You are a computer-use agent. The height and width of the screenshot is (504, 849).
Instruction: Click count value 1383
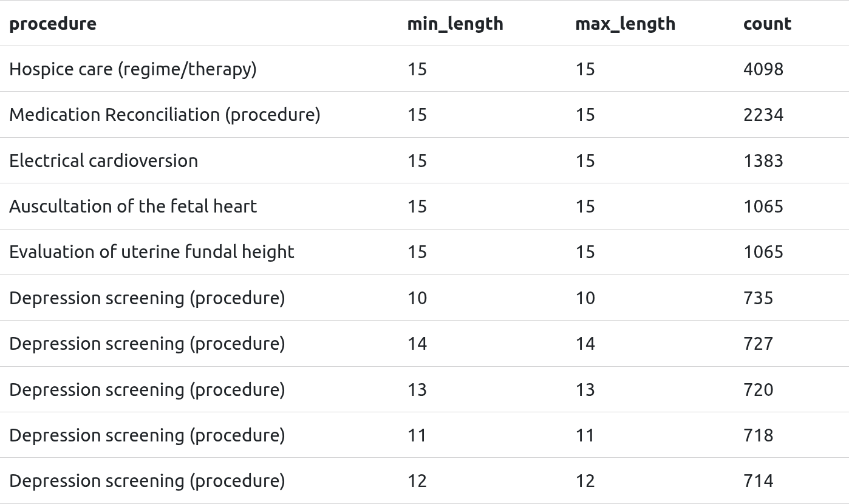click(763, 161)
